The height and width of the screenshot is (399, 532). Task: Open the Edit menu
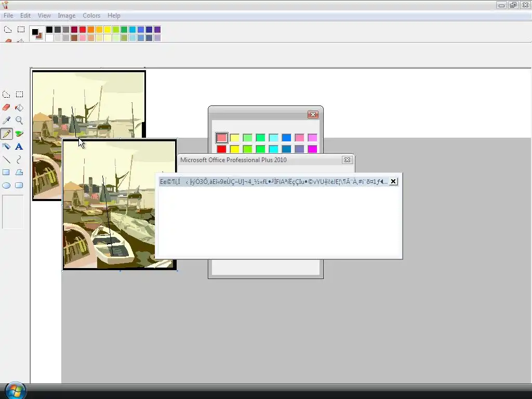(25, 16)
